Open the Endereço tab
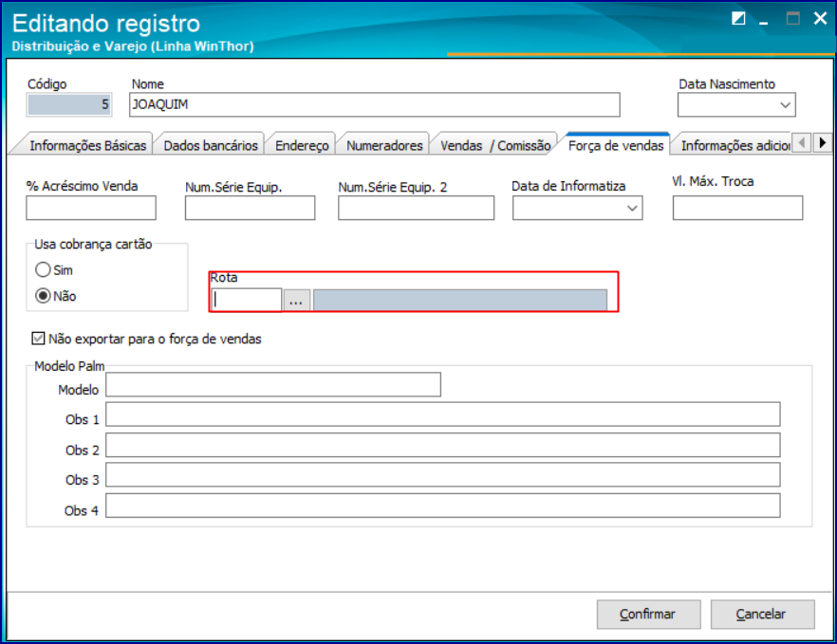 pos(302,145)
